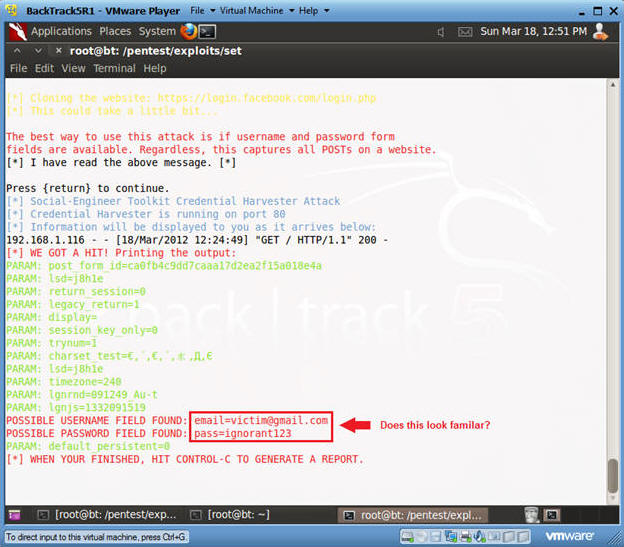The width and height of the screenshot is (624, 547).
Task: Click the network adapter device icon
Action: (x=451, y=537)
